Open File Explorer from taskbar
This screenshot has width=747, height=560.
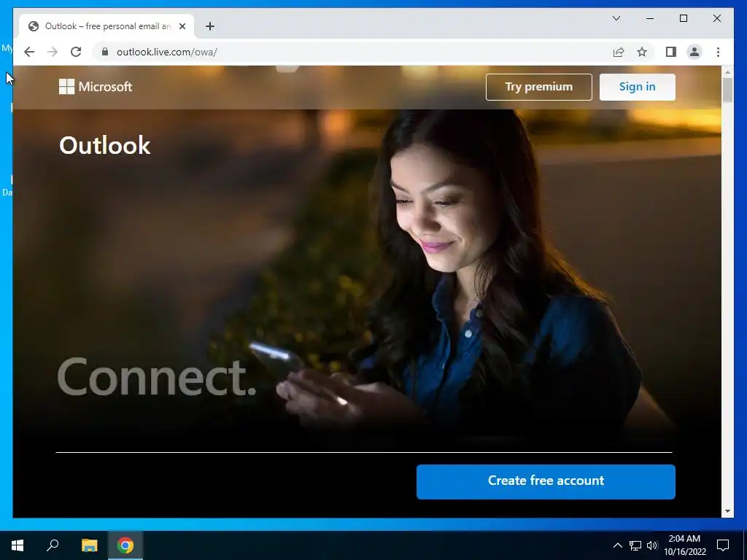click(89, 545)
